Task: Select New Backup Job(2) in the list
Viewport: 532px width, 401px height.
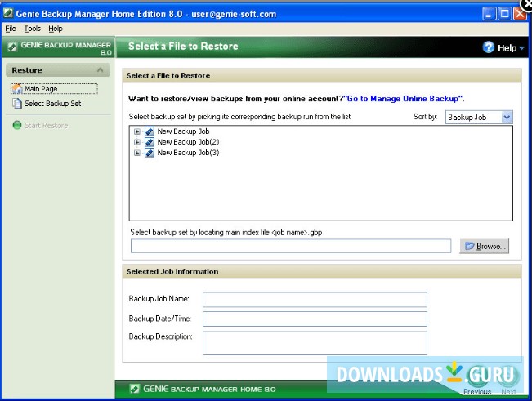Action: coord(188,142)
